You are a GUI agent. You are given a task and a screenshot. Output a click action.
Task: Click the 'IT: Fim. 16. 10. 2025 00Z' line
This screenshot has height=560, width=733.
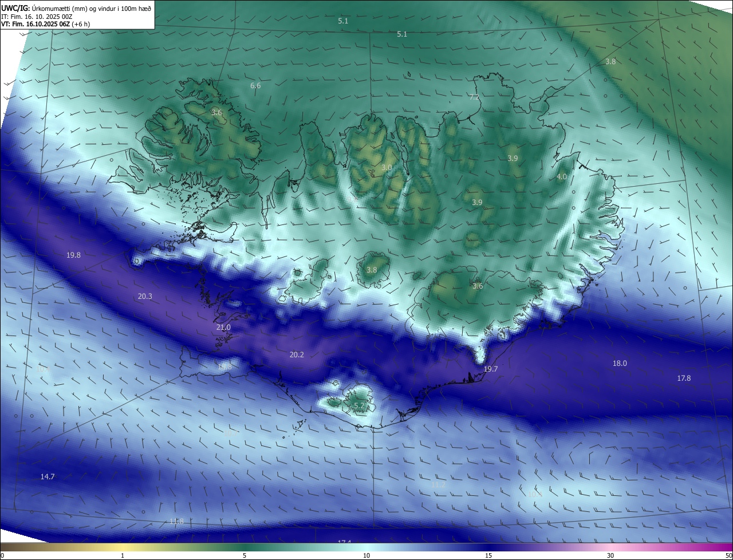(37, 17)
